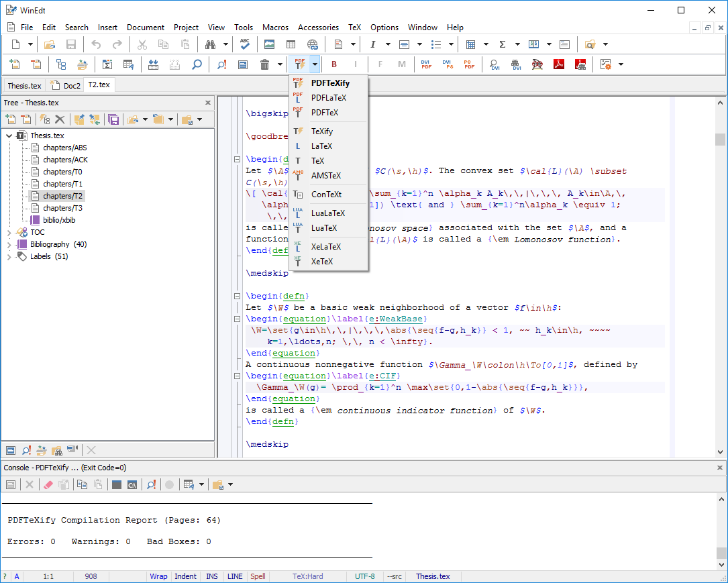
Task: Toggle LINE selection mode indicator
Action: pyautogui.click(x=235, y=576)
